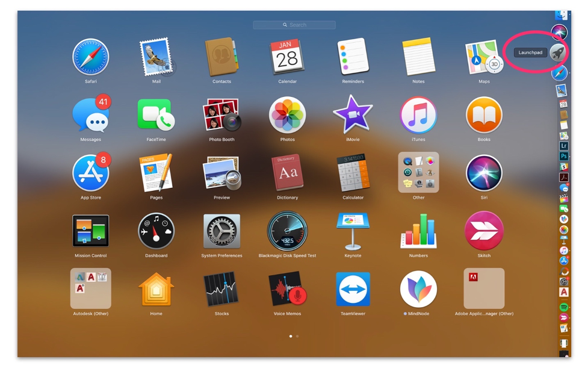Open Photoshop (Ps) from the Dock
Image resolution: width=588 pixels, height=371 pixels.
point(563,156)
